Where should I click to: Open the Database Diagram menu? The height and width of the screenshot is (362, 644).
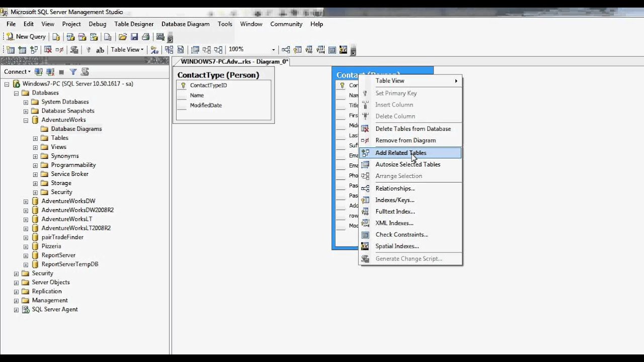[x=185, y=24]
